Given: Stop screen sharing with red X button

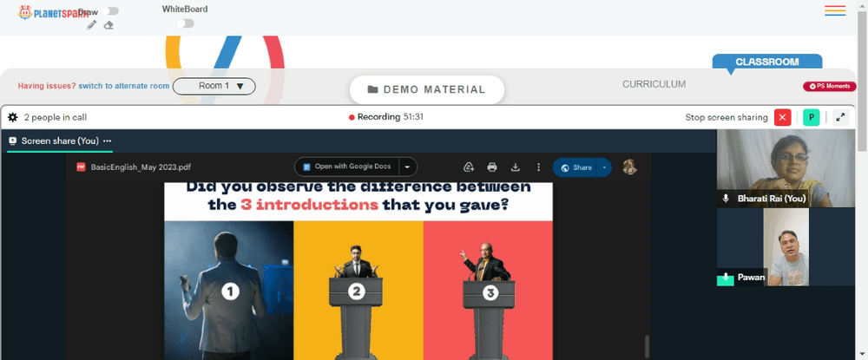Looking at the screenshot, I should click(x=782, y=117).
